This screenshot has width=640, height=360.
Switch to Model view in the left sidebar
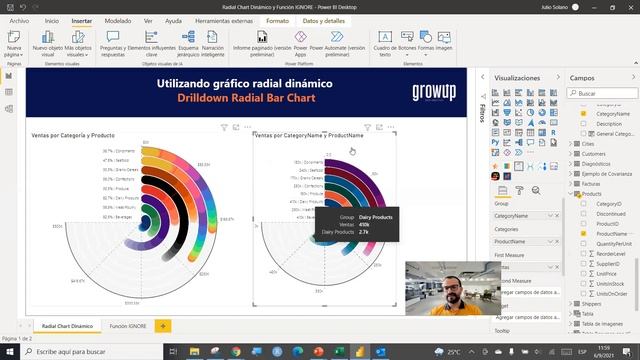(9, 109)
